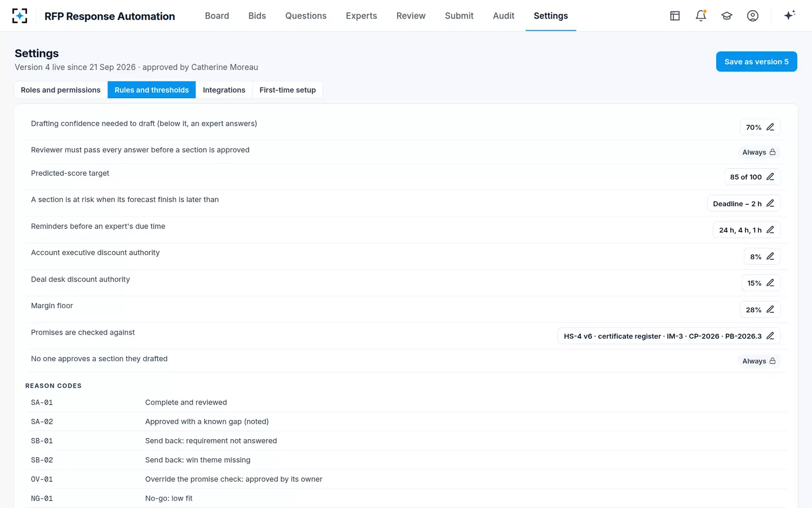The image size is (812, 508).
Task: Select the Settings nav item
Action: pyautogui.click(x=551, y=16)
